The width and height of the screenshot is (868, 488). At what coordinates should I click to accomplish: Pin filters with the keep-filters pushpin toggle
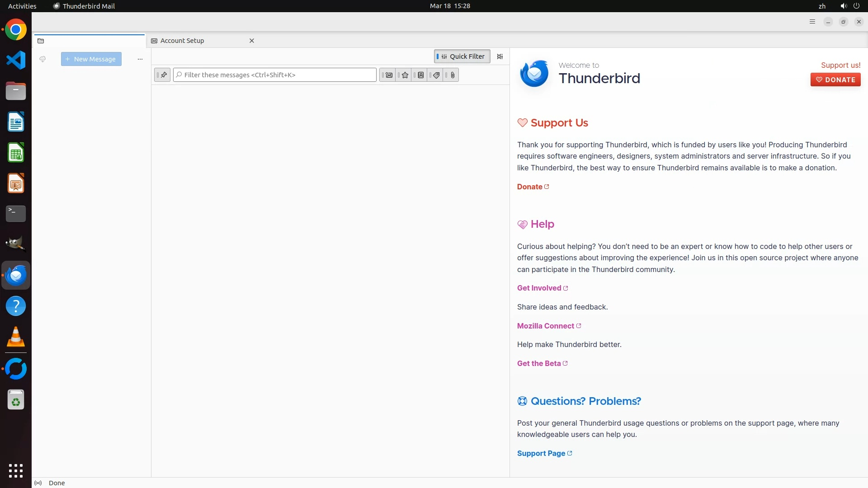tap(163, 75)
